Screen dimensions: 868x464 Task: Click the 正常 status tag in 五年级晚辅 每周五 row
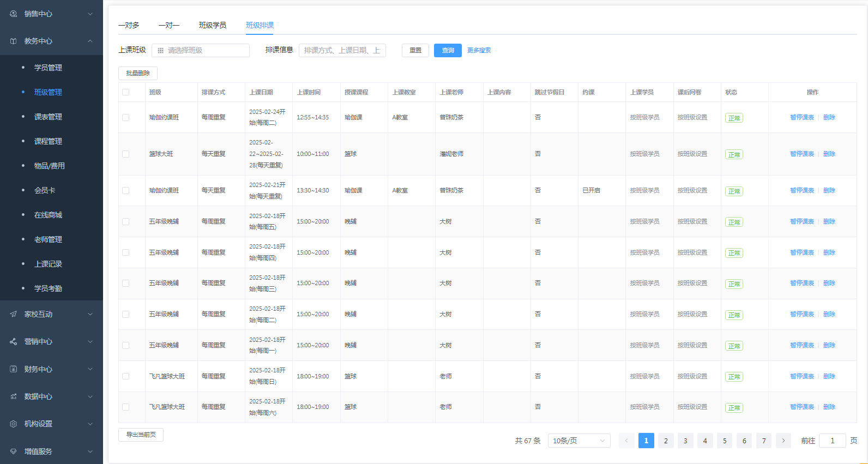click(734, 222)
